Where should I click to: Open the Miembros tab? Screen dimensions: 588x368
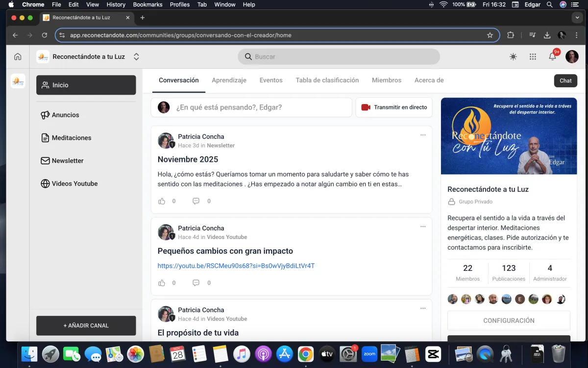386,80
